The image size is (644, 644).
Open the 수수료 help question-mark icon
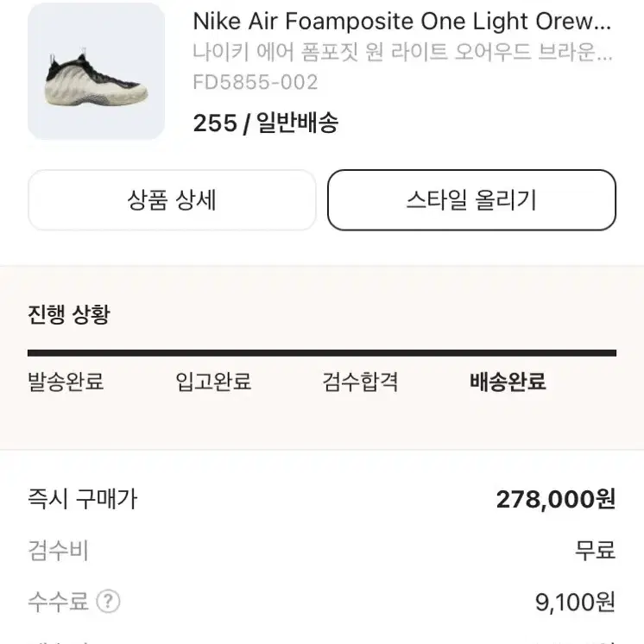coord(108,602)
